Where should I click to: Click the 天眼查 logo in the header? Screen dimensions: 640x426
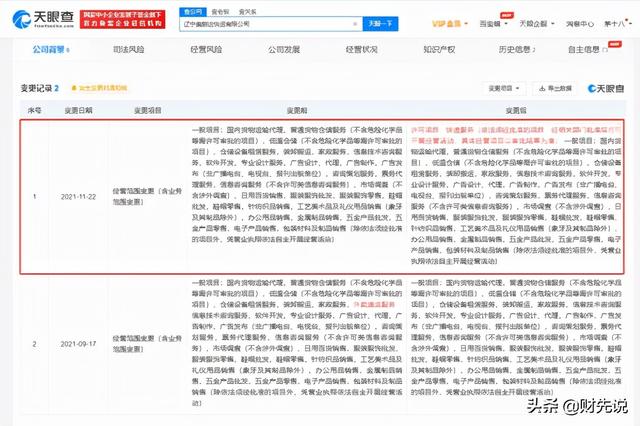(x=43, y=19)
